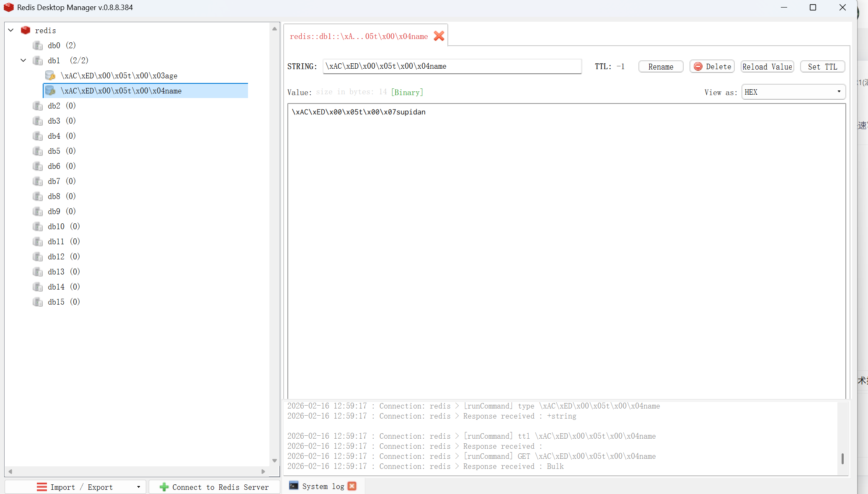Switch to the System log tab

pyautogui.click(x=323, y=486)
